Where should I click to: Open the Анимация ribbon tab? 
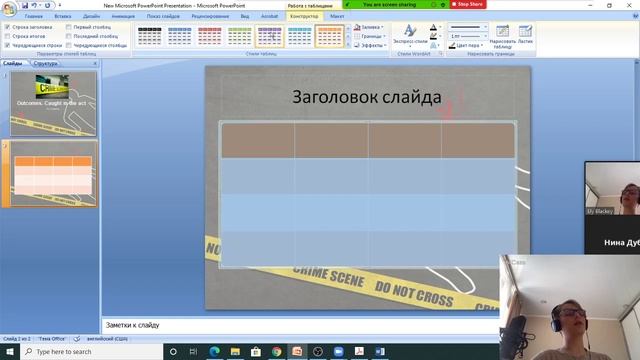[x=123, y=16]
